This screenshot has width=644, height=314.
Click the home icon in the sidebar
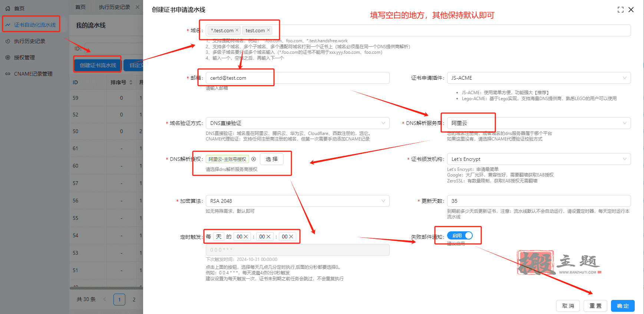[8, 8]
